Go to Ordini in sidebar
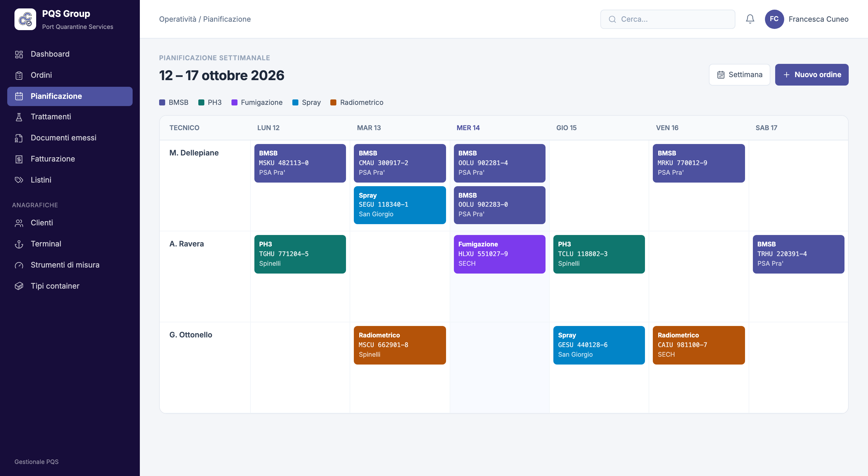The width and height of the screenshot is (868, 476). (70, 75)
